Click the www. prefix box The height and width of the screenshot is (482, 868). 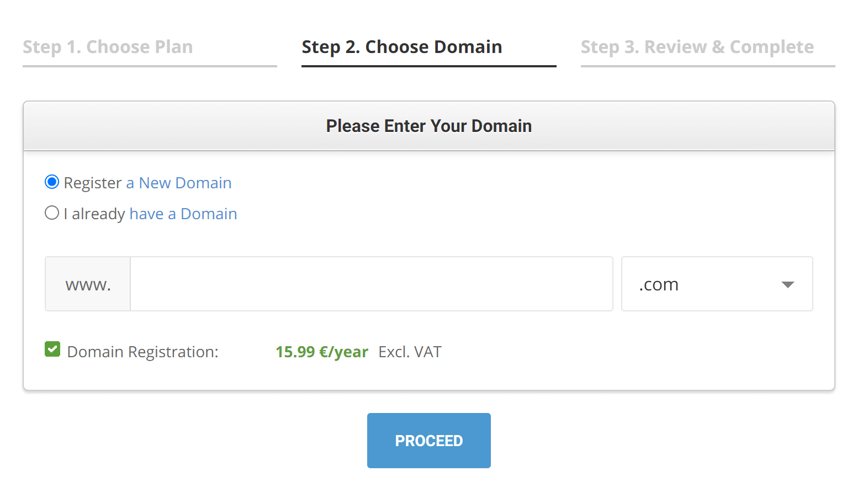tap(88, 284)
